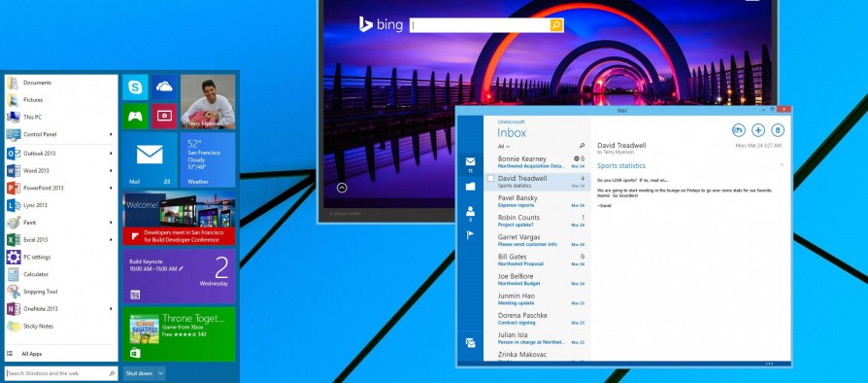Launch Excel 2013 from the Start menu
Viewport: 868px width, 383px height.
60,240
